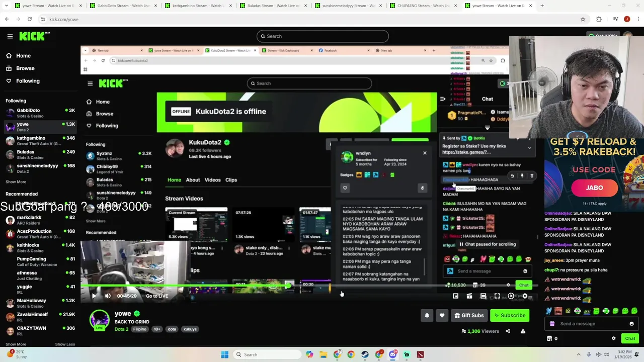Screen dimensions: 644x362
Task: Open Browse in Kick sidebar
Action: (x=25, y=68)
